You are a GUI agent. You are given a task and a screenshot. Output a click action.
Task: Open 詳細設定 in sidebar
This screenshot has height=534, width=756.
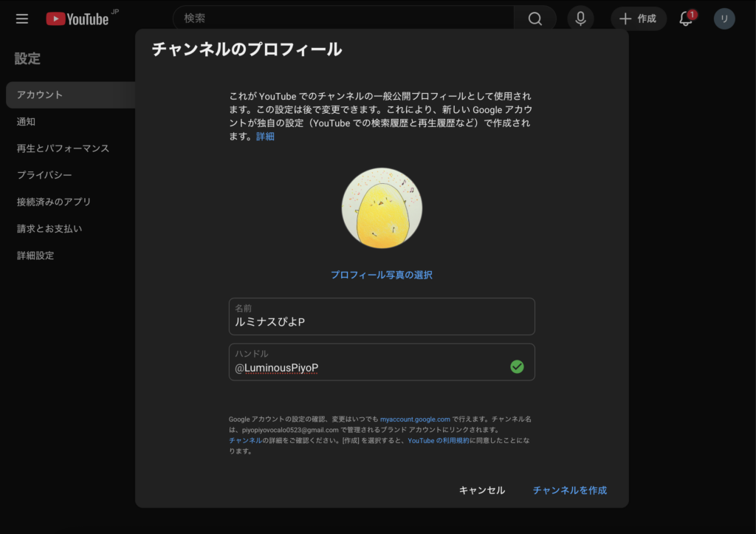click(35, 256)
